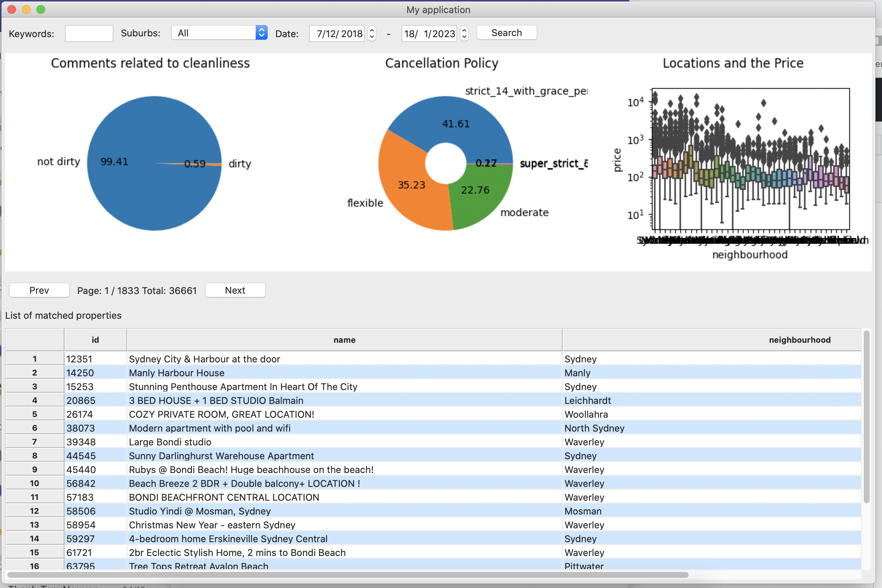The height and width of the screenshot is (588, 882).
Task: Click the id column header
Action: click(x=95, y=340)
